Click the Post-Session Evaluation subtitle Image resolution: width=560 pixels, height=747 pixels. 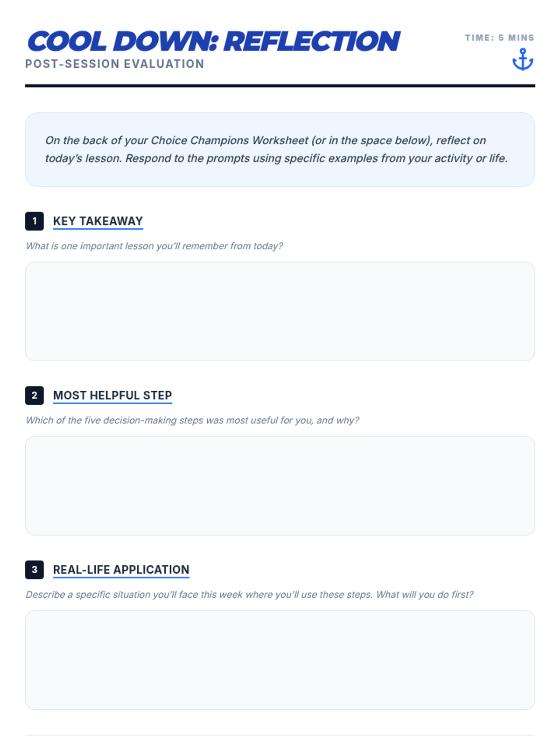pyautogui.click(x=115, y=64)
